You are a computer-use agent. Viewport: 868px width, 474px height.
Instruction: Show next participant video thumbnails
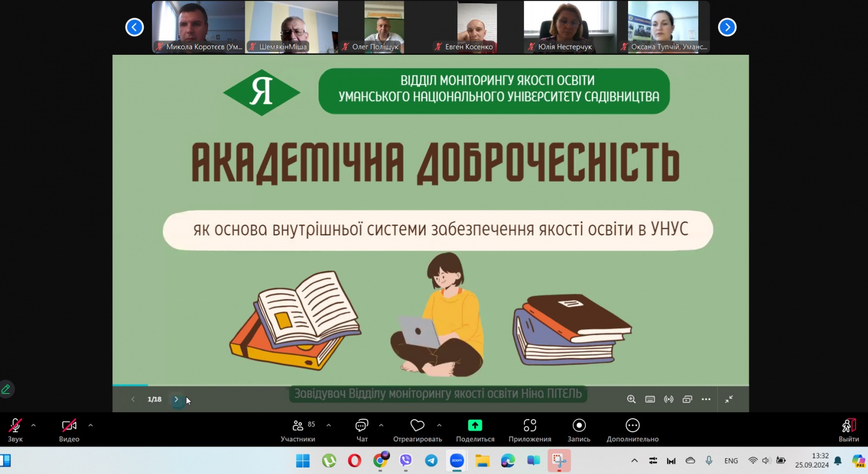click(x=727, y=27)
